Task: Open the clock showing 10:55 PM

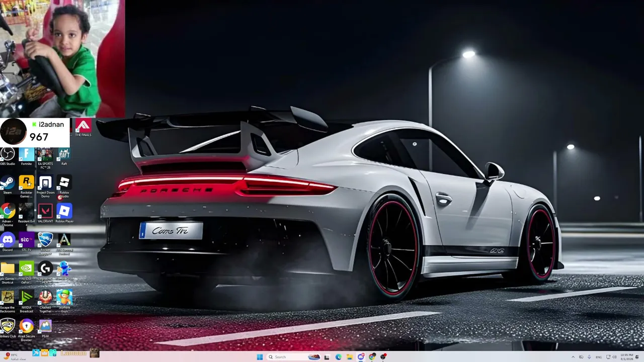Action: [626, 357]
